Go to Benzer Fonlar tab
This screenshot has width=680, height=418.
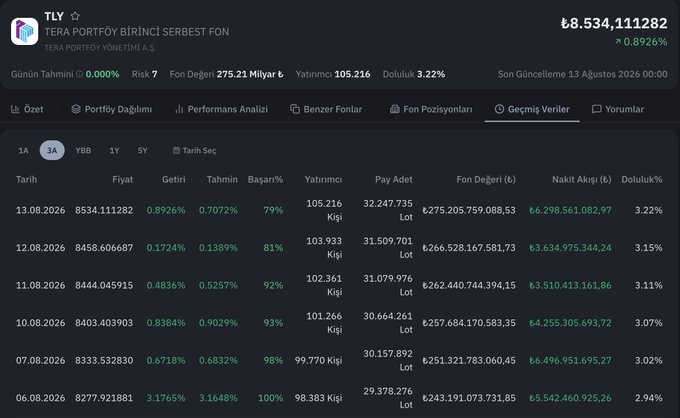pos(326,109)
